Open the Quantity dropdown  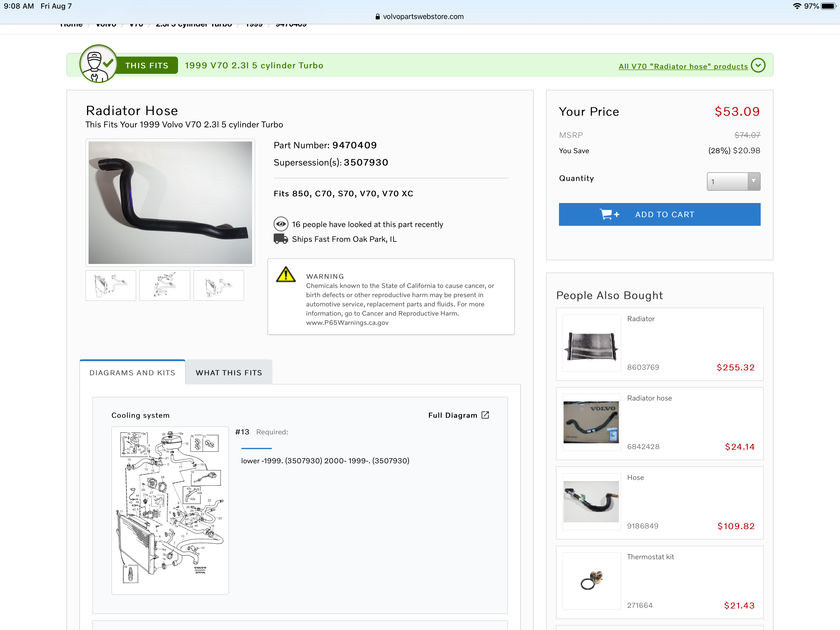point(727,181)
